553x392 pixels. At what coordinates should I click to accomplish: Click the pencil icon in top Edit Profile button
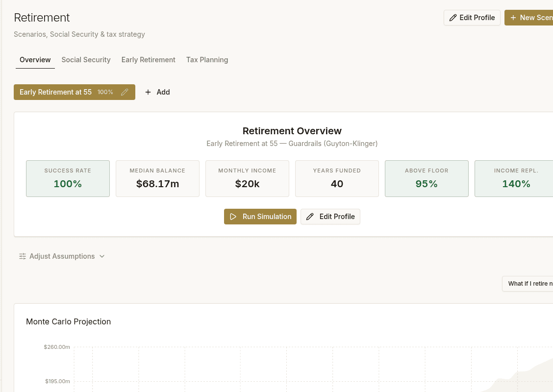[453, 18]
